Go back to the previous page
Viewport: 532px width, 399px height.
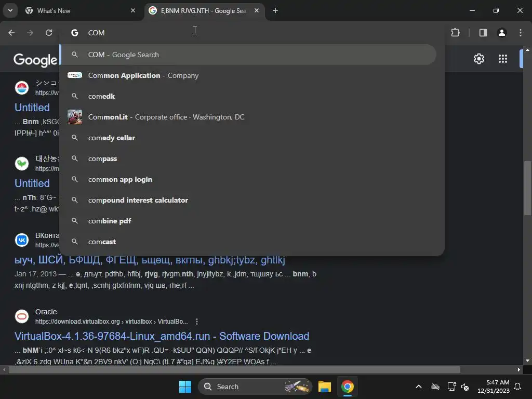tap(11, 33)
